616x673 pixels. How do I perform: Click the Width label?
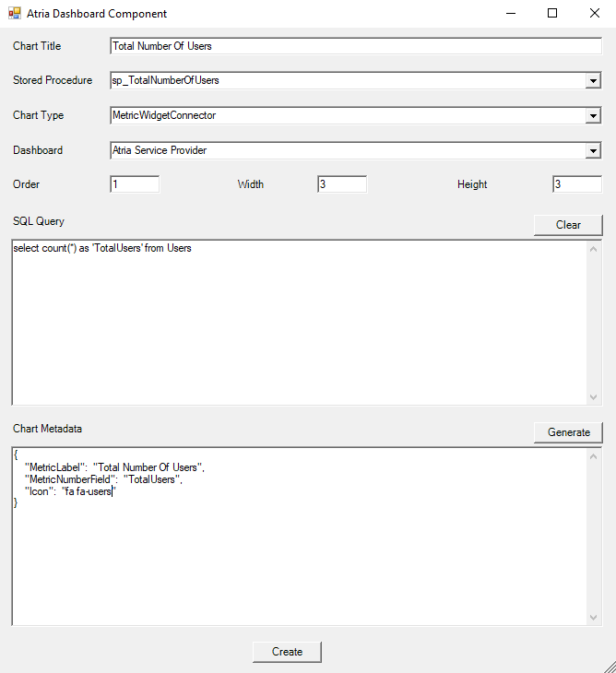251,184
